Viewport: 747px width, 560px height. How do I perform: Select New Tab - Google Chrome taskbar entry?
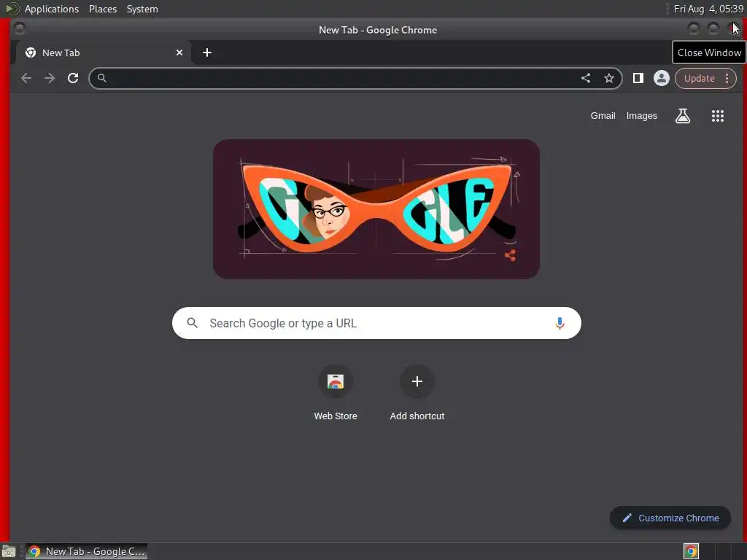tap(86, 551)
